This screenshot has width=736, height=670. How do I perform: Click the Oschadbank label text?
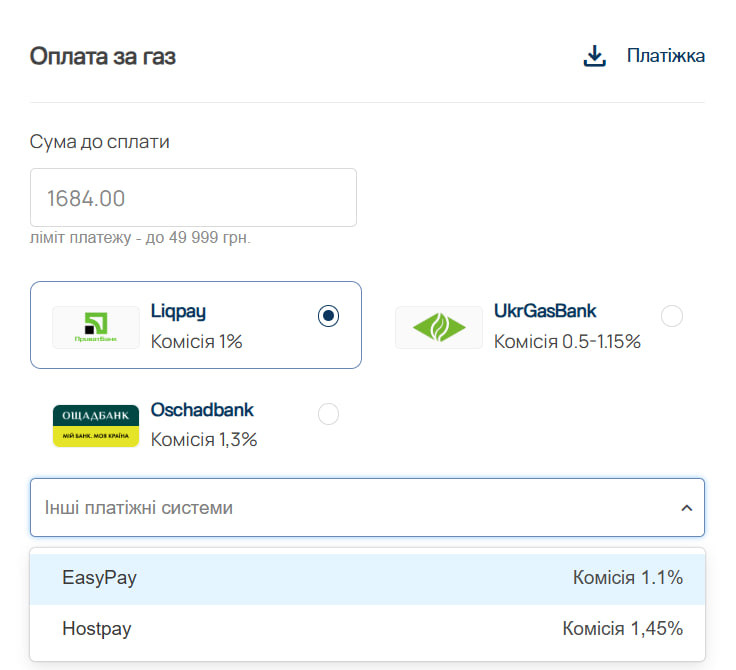pos(202,409)
